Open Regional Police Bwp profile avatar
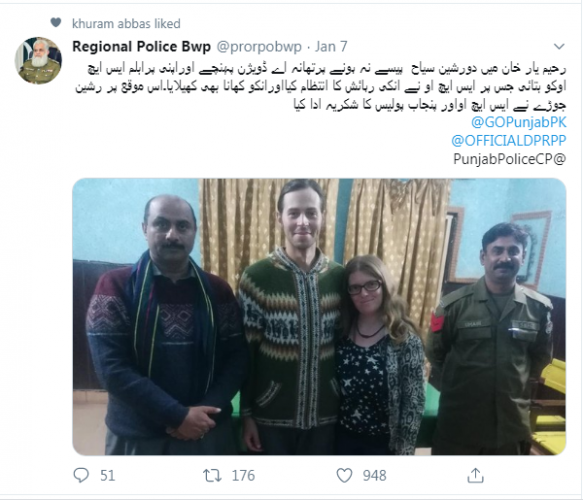The image size is (583, 500). (38, 60)
